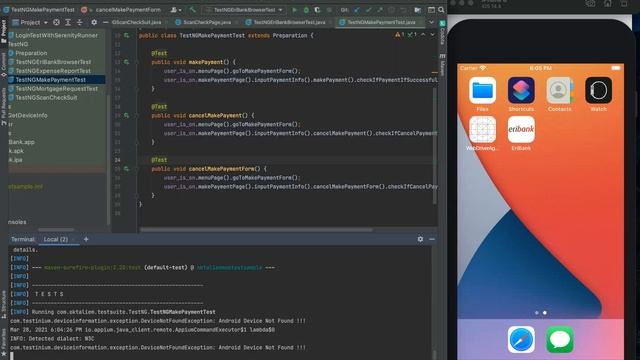The width and height of the screenshot is (640, 360).
Task: Open the run configuration dropdown TestNGEriBankBrowserTest
Action: click(244, 9)
